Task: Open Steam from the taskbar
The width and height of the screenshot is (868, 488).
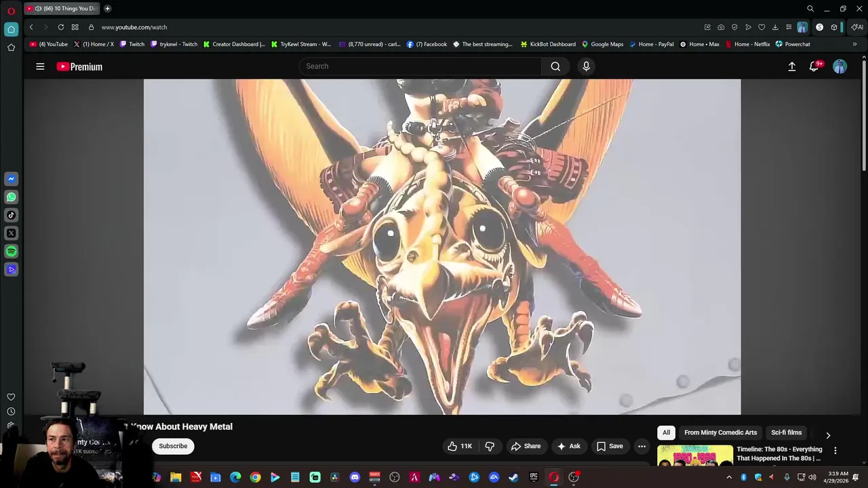Action: [514, 477]
